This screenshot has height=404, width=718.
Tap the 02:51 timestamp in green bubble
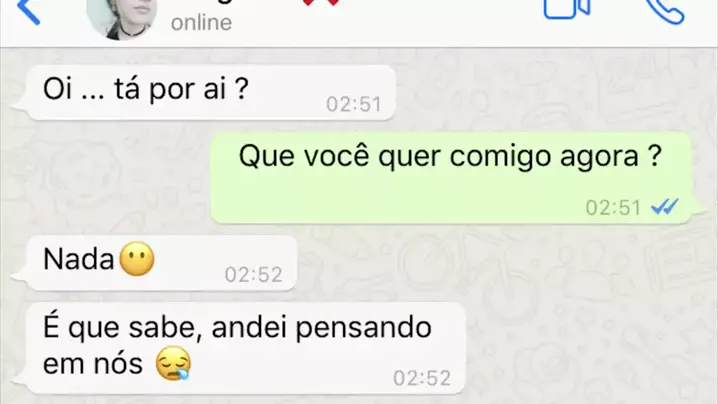[x=613, y=208]
